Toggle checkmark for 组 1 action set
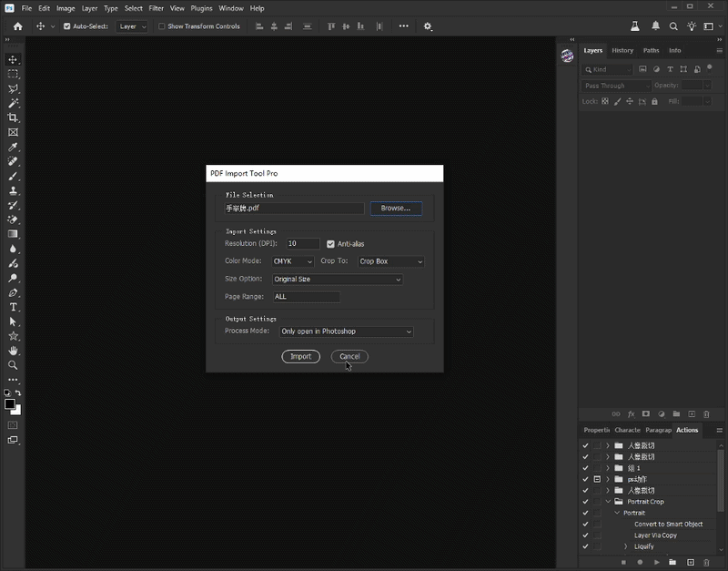The height and width of the screenshot is (571, 728). tap(585, 468)
